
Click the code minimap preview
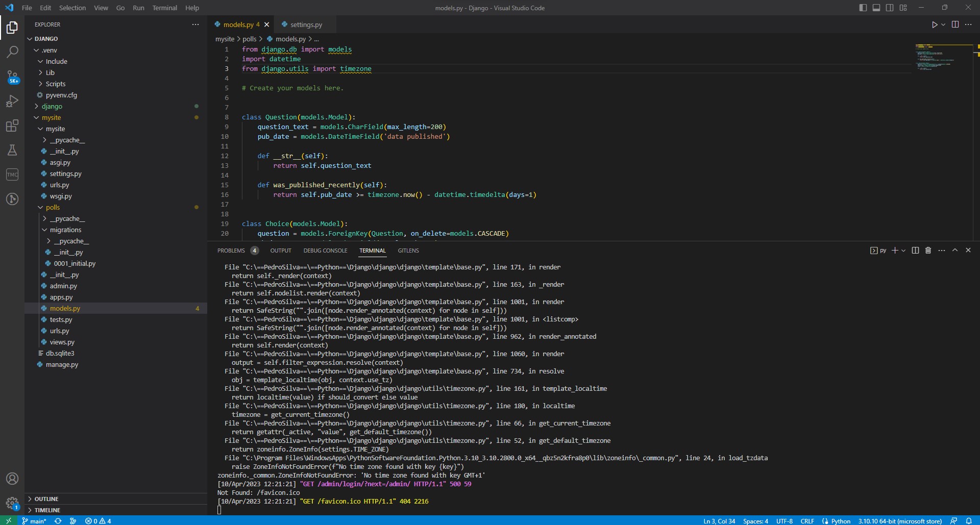coord(935,57)
